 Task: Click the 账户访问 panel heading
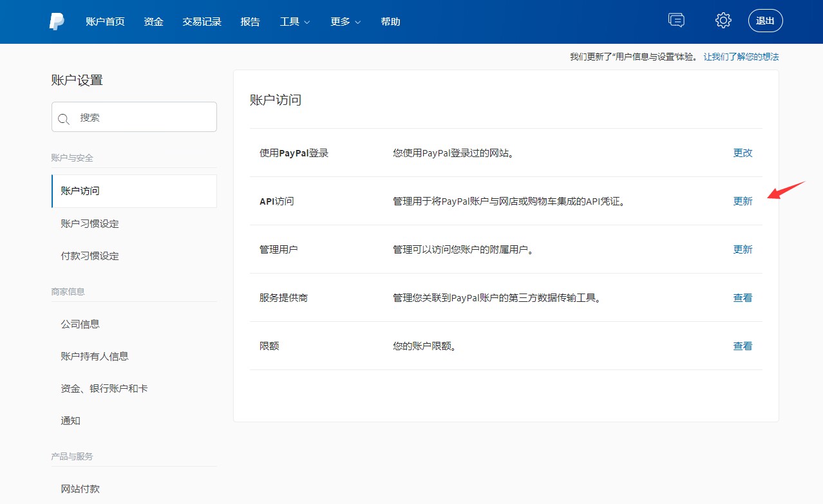(x=276, y=100)
